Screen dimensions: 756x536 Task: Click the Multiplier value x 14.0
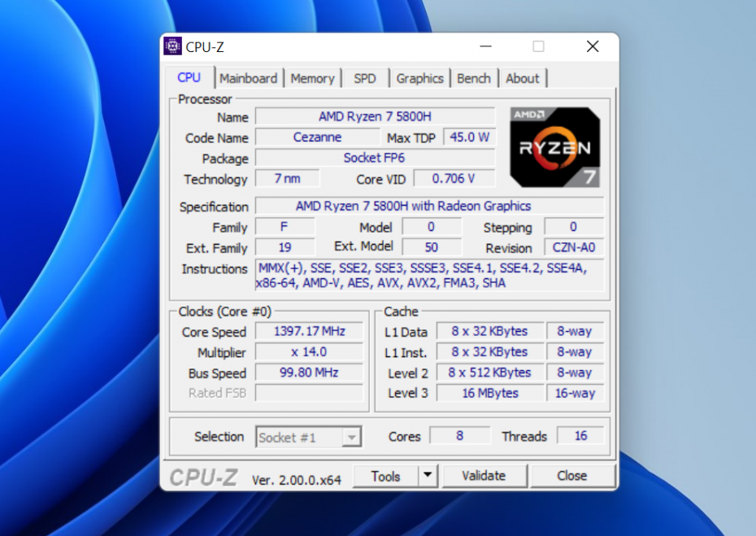click(x=309, y=351)
